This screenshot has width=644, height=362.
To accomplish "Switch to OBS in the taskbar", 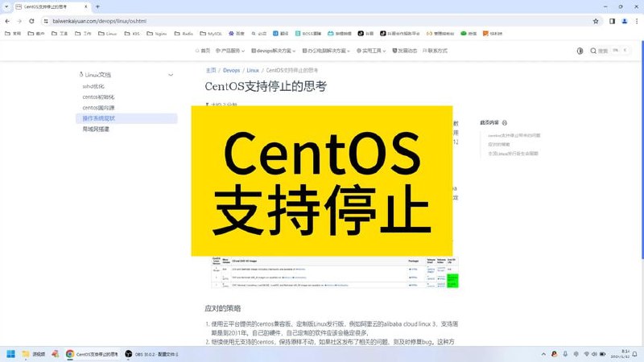I will point(152,354).
